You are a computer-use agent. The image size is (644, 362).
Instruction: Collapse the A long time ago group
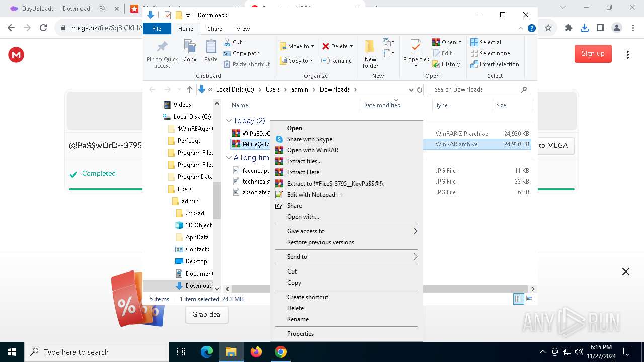coord(229,158)
